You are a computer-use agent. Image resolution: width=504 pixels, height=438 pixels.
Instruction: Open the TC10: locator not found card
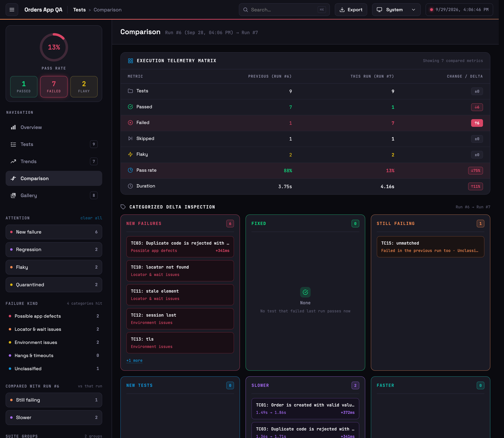[180, 271]
